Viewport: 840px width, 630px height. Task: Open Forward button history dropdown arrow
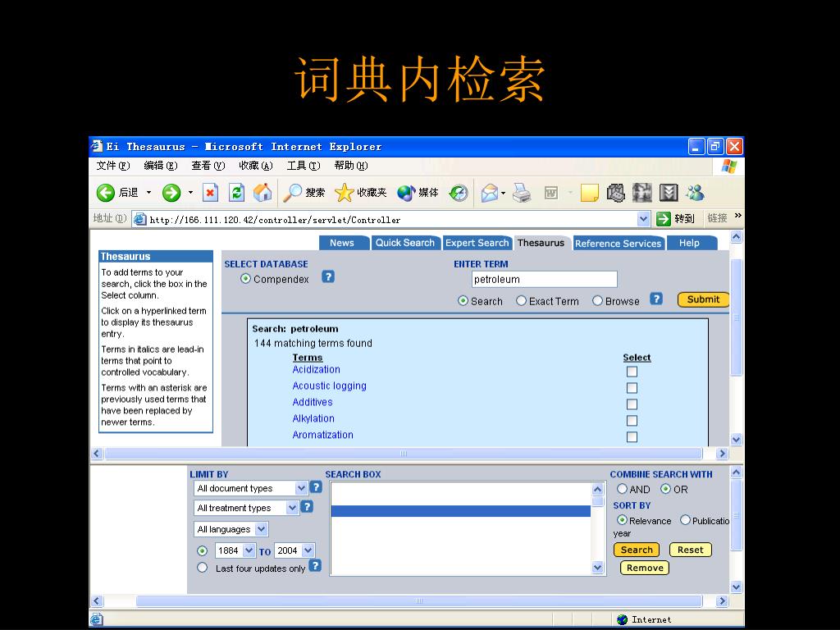click(190, 192)
